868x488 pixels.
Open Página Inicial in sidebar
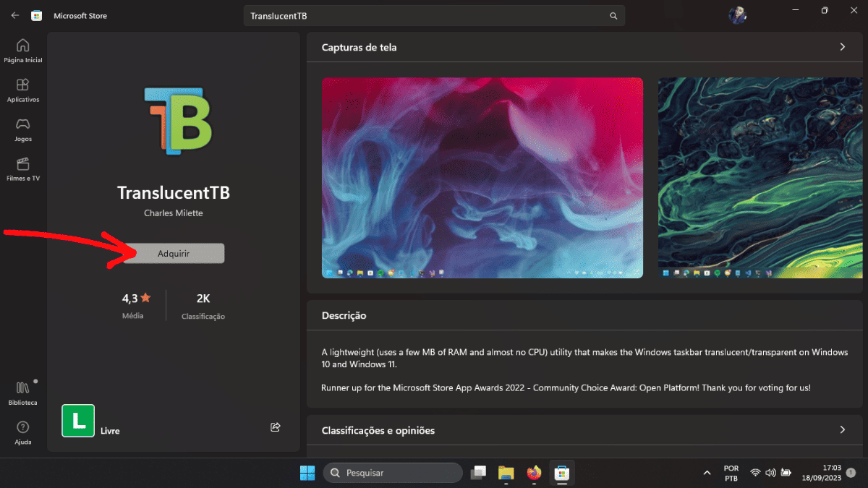coord(23,51)
